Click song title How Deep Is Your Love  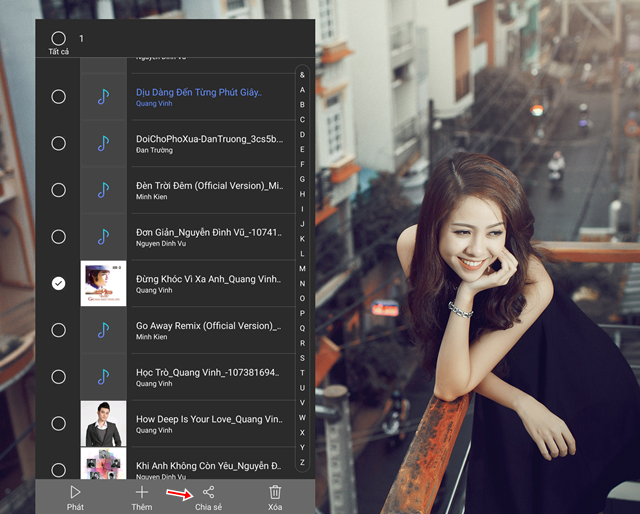209,419
